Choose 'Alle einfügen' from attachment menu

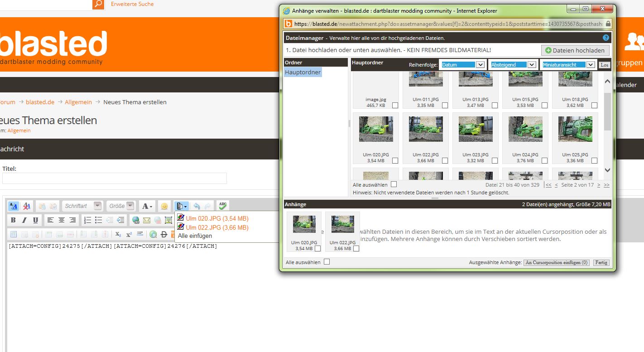pos(195,236)
